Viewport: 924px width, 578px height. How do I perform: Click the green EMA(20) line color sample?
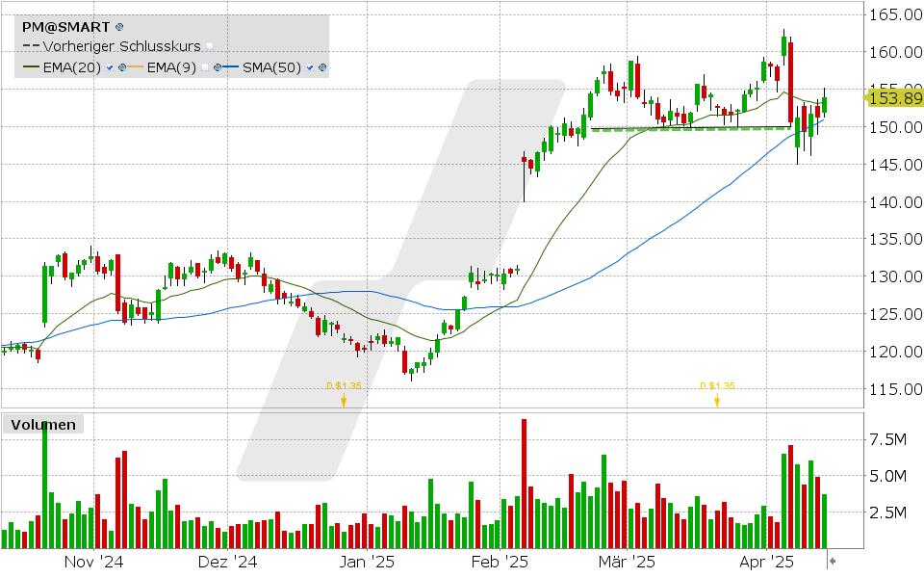tap(31, 66)
